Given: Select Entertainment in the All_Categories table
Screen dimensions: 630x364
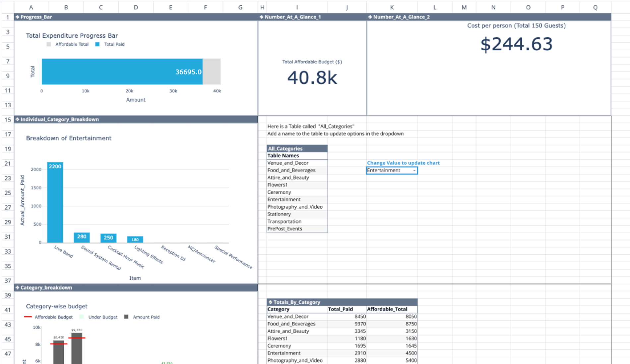Looking at the screenshot, I should pyautogui.click(x=297, y=199).
